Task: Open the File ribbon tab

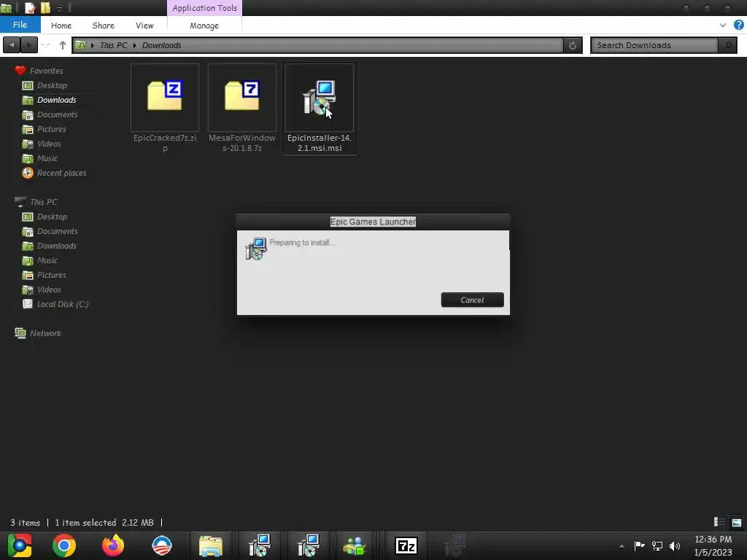Action: coord(20,25)
